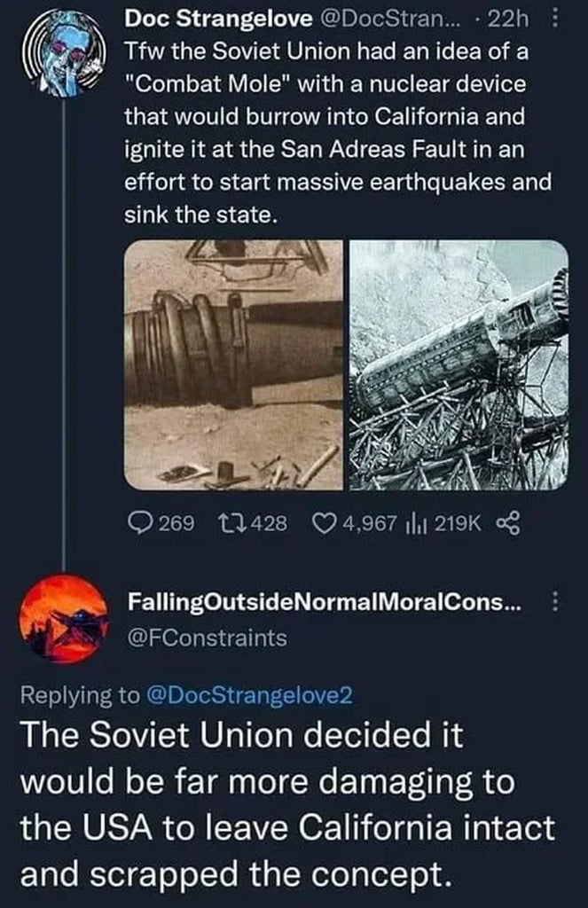Open the right tunneling machine photo
This screenshot has height=908, width=588.
tap(459, 364)
